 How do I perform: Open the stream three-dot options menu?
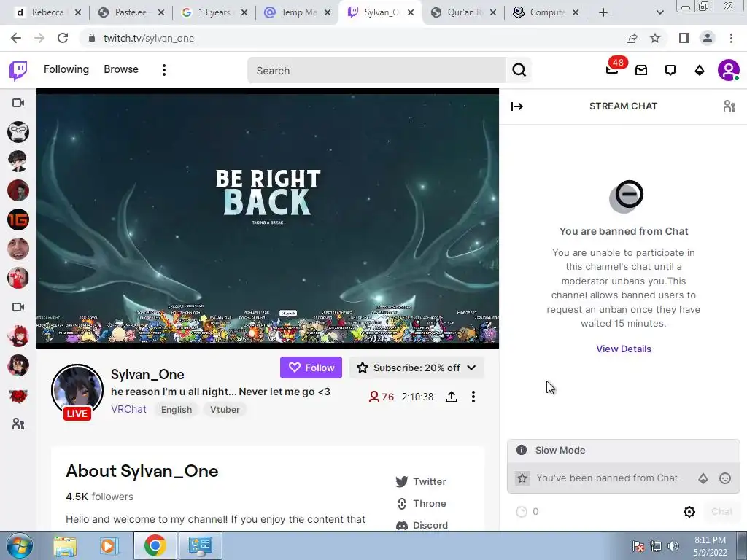[x=473, y=397]
